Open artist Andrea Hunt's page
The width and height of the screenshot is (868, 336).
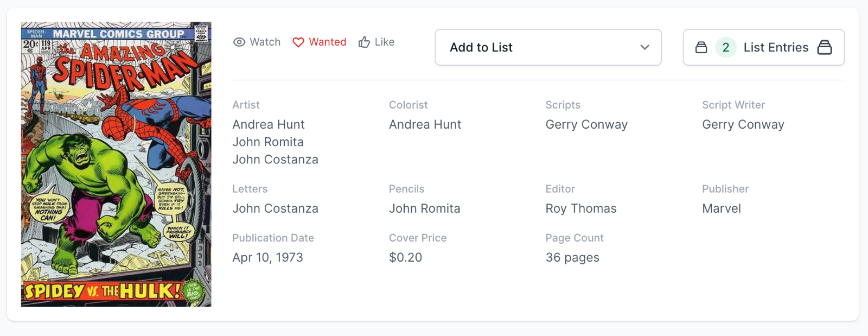coord(269,124)
